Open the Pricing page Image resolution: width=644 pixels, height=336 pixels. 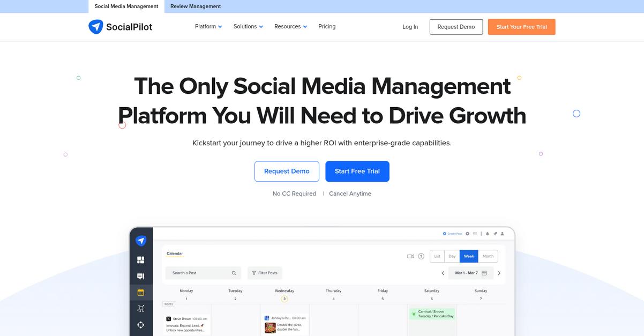[x=327, y=26]
